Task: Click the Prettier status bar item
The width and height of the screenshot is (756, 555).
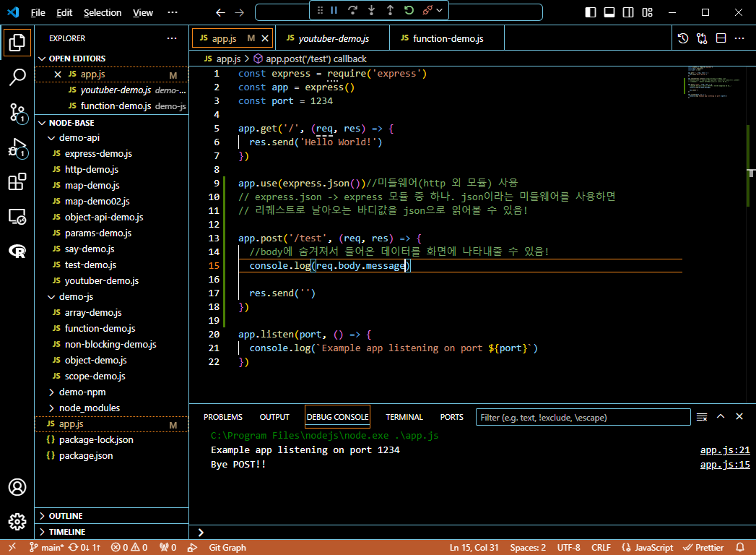Action: (703, 548)
